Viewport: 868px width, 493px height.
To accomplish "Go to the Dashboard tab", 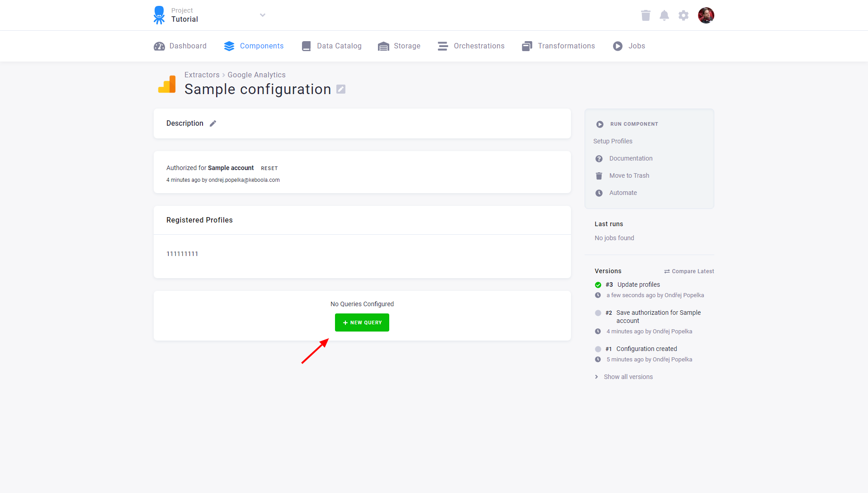I will [x=180, y=46].
